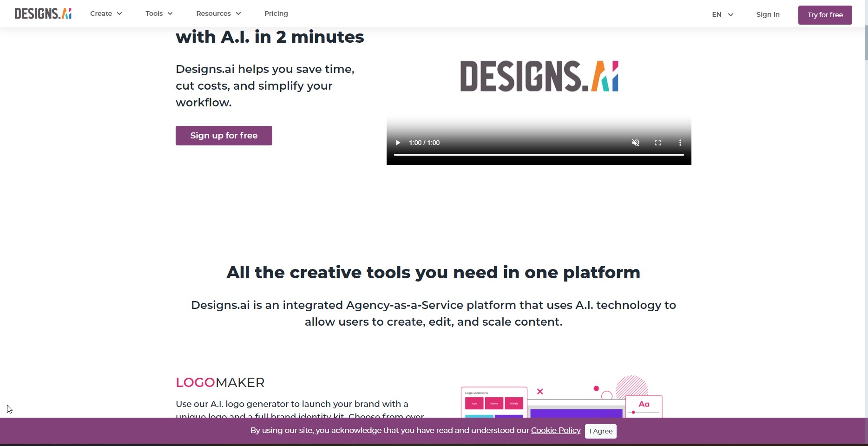Expand the Tools dropdown menu
Image resolution: width=868 pixels, height=446 pixels.
pyautogui.click(x=159, y=13)
